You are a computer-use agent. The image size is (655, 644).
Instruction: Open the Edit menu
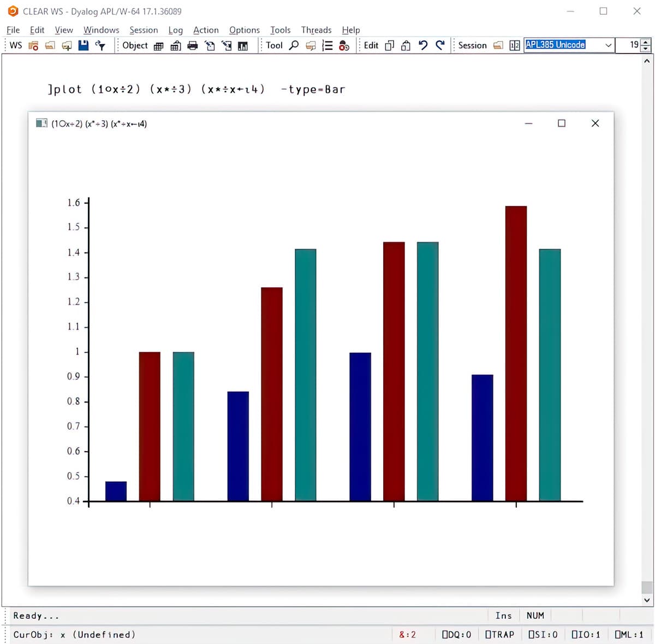pos(37,30)
